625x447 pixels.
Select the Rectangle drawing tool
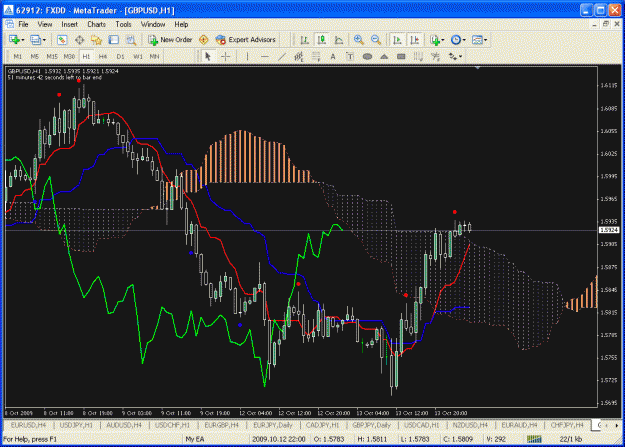(401, 57)
